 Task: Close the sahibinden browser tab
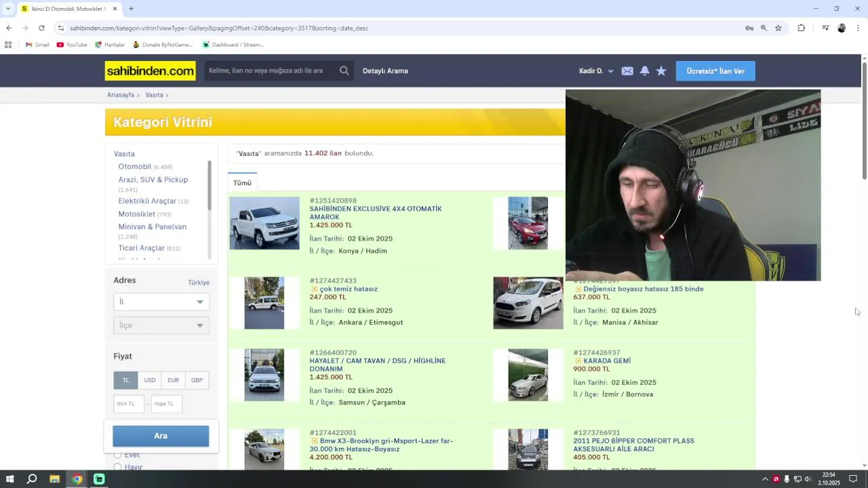coord(115,9)
